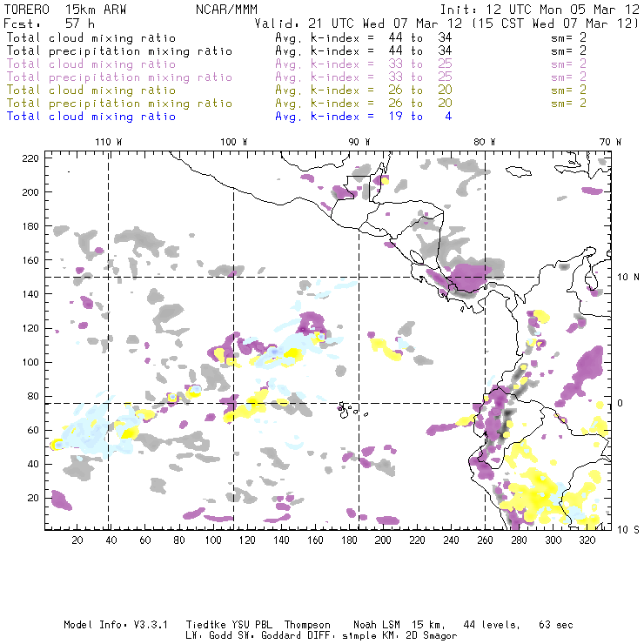Click the "YSU PBL" footer text
Image resolution: width=644 pixels, height=644 pixels.
252,625
